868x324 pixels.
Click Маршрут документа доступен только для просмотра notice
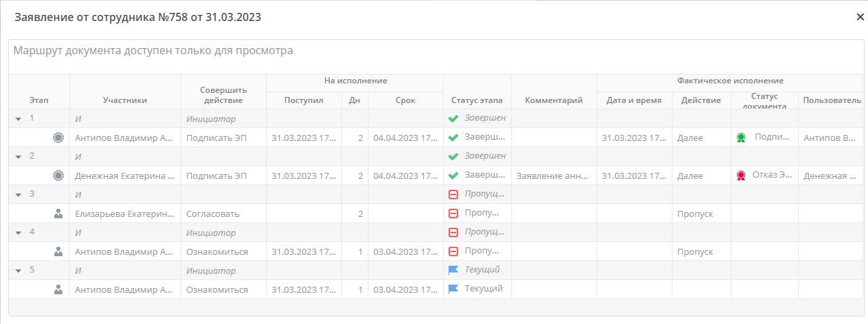click(x=153, y=51)
